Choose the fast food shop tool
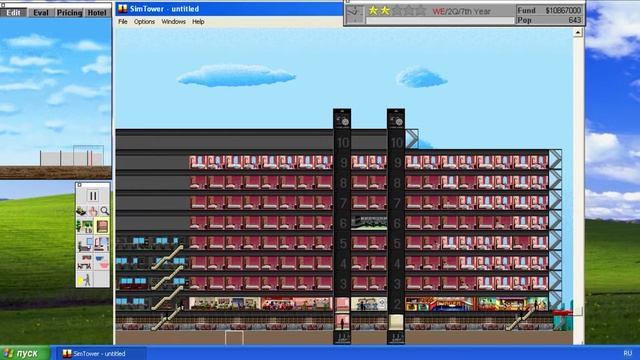 click(x=101, y=262)
